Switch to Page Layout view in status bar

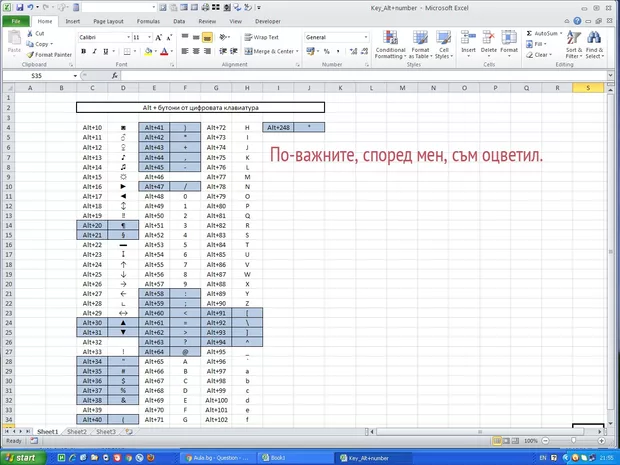tap(506, 440)
